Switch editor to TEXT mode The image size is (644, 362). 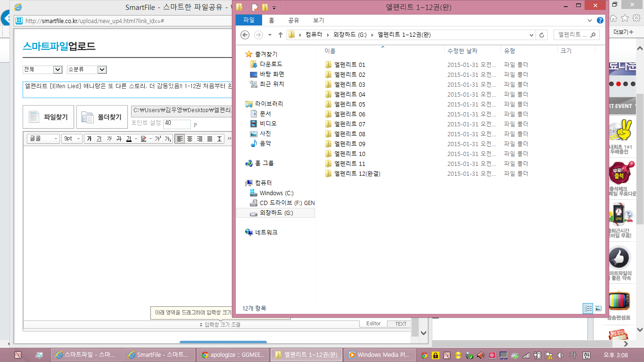coord(400,324)
